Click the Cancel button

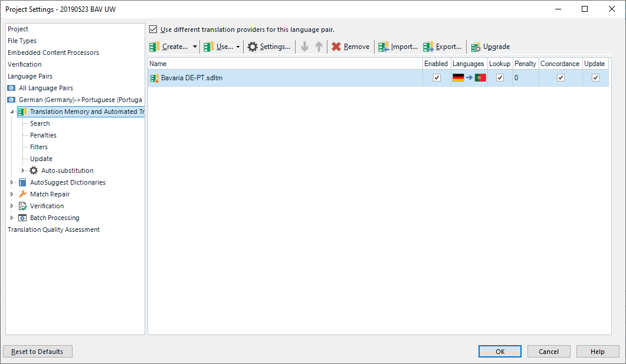pos(549,352)
